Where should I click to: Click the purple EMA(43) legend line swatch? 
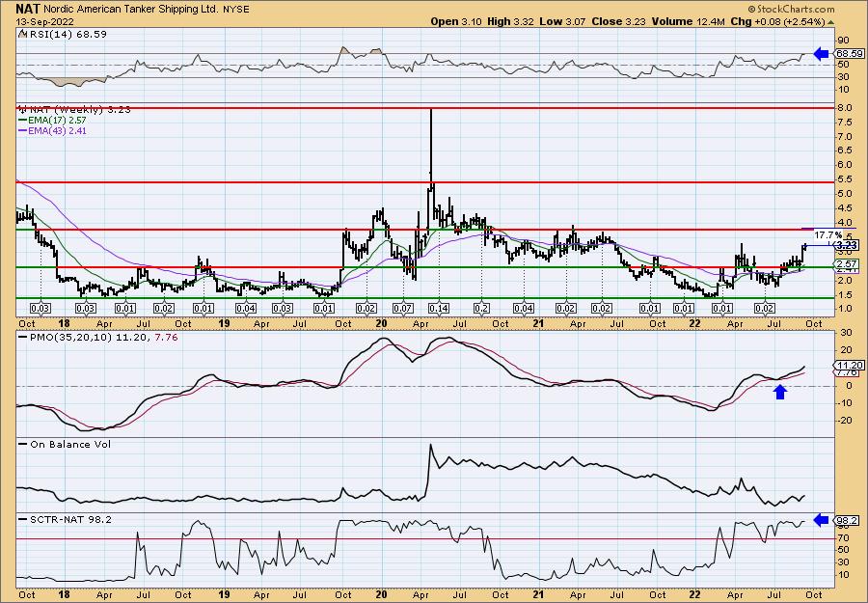point(22,130)
